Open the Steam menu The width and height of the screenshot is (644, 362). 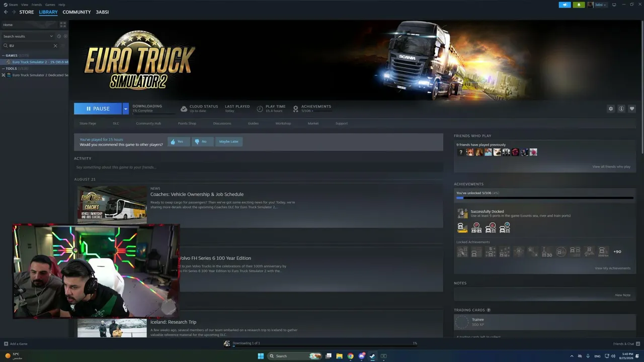pos(12,5)
